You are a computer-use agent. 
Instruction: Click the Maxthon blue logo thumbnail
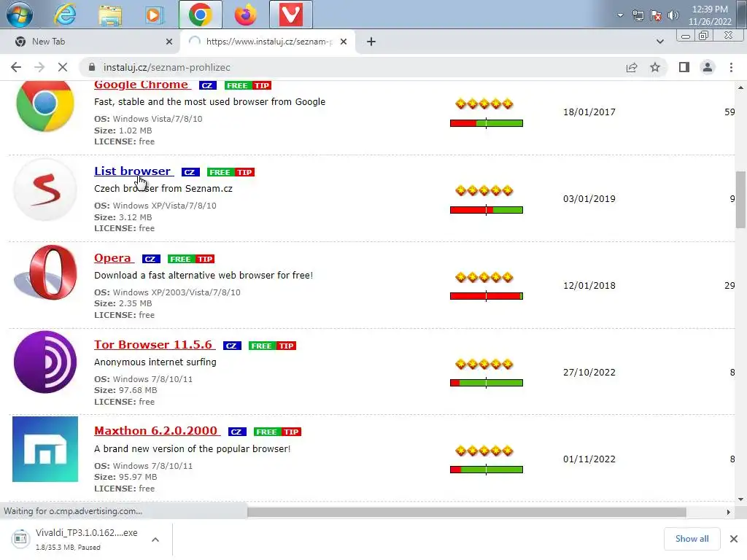click(x=44, y=449)
